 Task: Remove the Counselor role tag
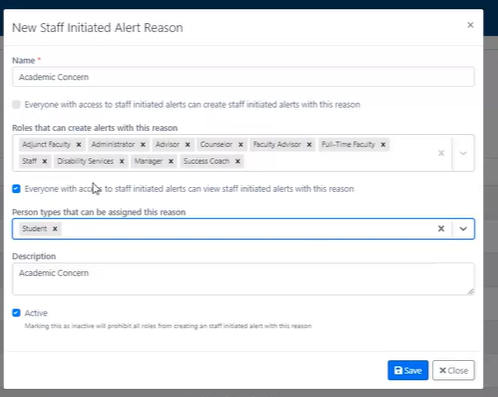[x=240, y=145]
